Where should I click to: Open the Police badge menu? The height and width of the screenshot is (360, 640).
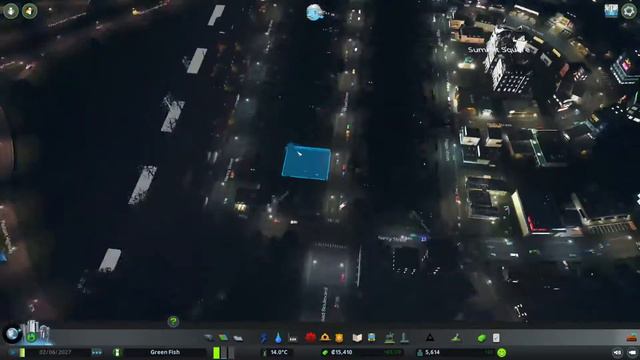(339, 338)
